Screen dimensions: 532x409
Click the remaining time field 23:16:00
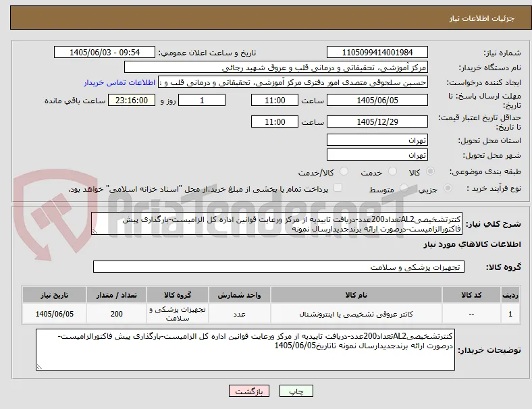pos(132,100)
